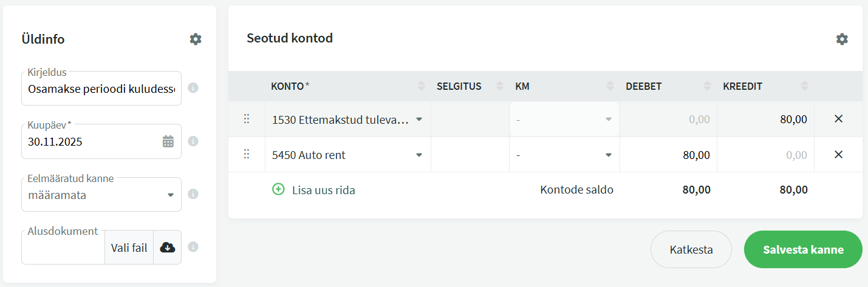Open the 1530 Ettemakstud account dropdown

coord(419,120)
